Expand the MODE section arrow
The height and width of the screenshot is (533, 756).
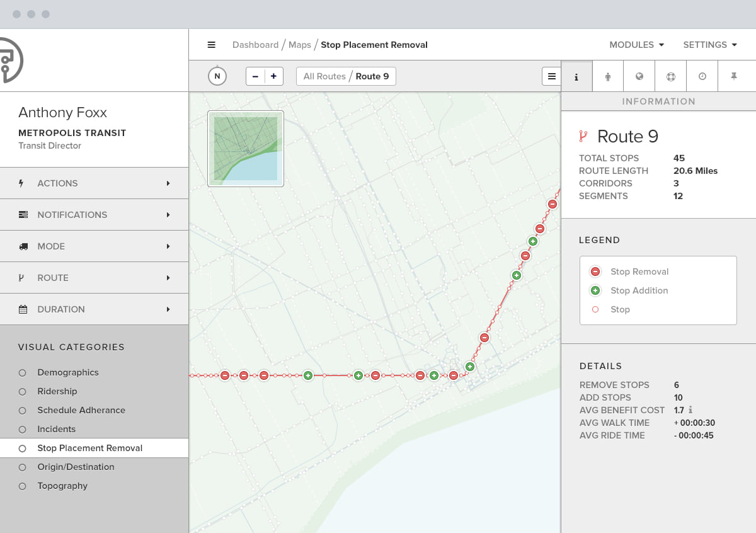[x=168, y=246]
